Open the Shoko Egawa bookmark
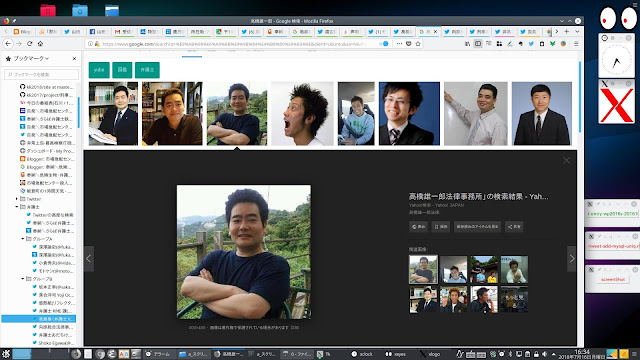 coord(53,343)
